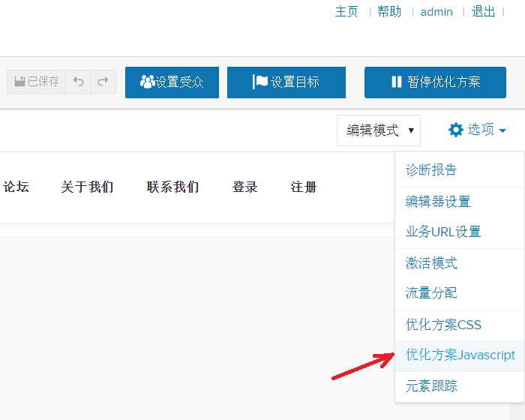This screenshot has height=420, width=525.
Task: Open 优化方案CSS editor entry
Action: point(443,325)
